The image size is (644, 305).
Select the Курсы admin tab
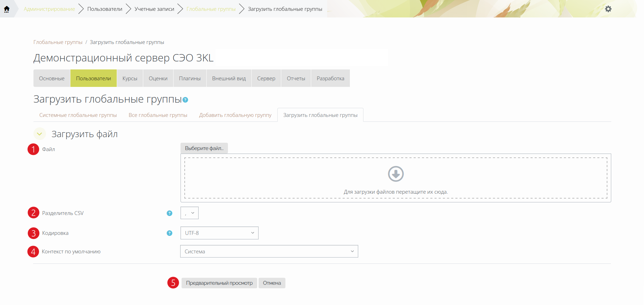(130, 79)
